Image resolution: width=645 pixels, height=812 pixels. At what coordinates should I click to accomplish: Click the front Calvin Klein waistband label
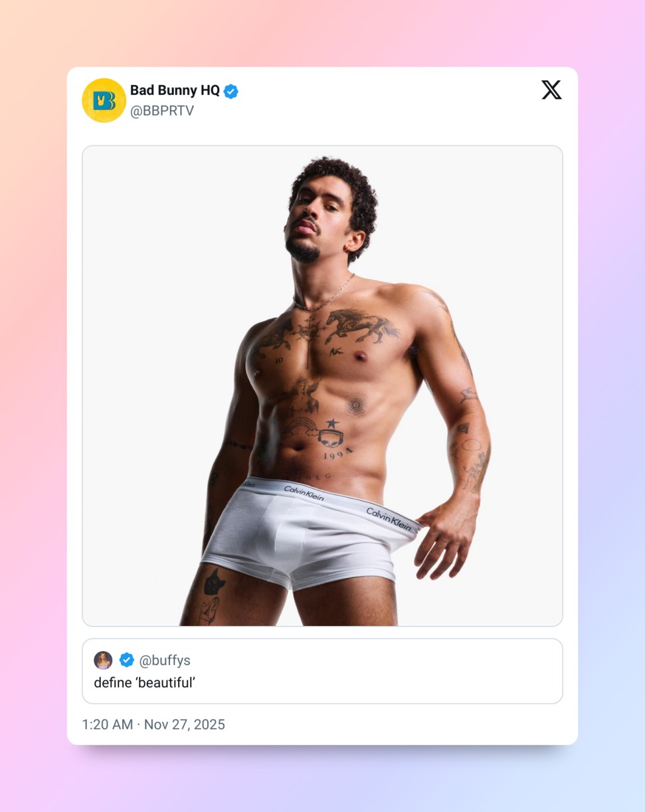304,493
